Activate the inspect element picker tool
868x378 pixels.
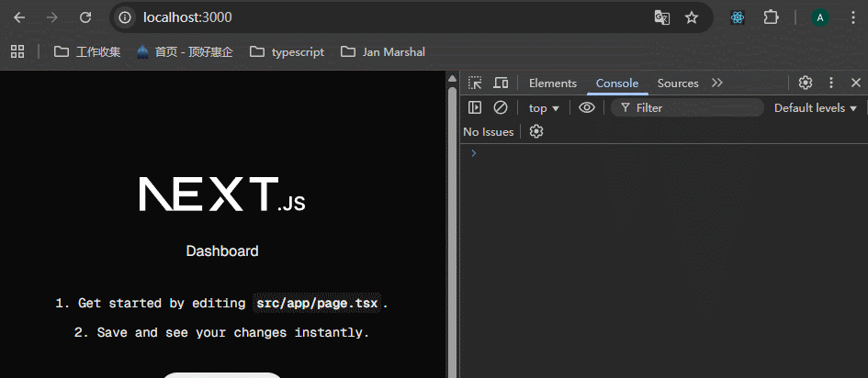(475, 83)
